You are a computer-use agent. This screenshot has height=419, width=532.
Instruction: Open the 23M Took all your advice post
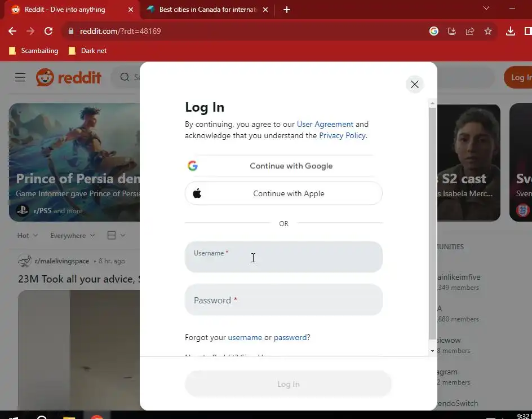point(79,279)
